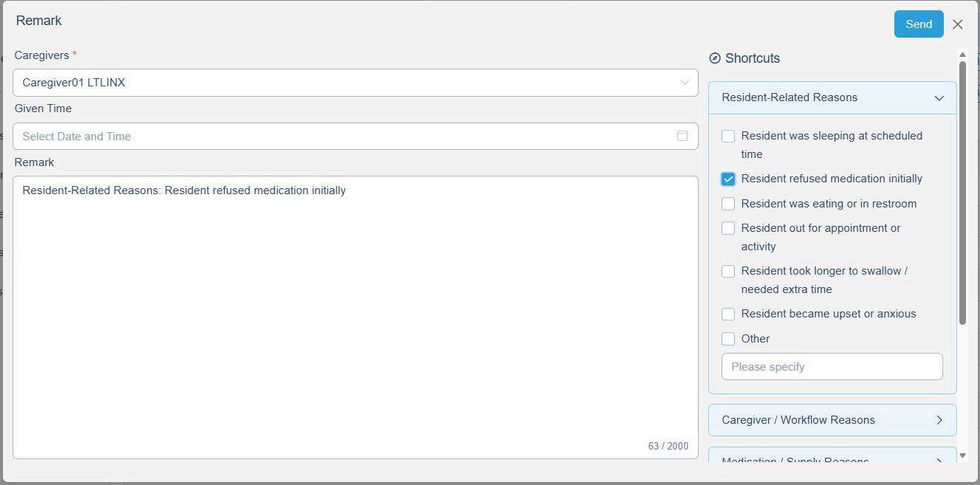Click scrollbar down arrow in Shortcuts panel

962,455
